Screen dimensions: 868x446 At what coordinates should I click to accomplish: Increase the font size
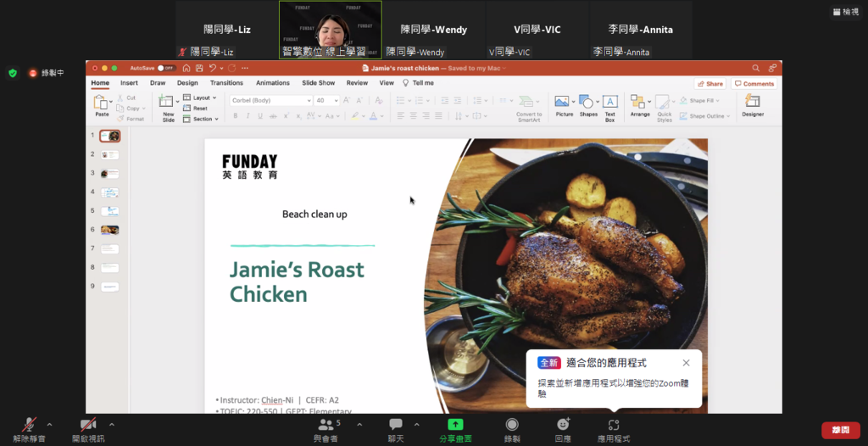click(347, 100)
